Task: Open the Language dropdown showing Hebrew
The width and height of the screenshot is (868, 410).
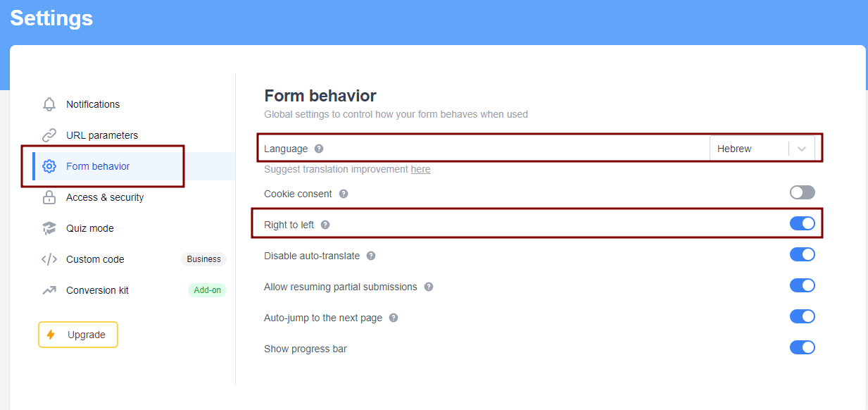Action: coord(749,149)
